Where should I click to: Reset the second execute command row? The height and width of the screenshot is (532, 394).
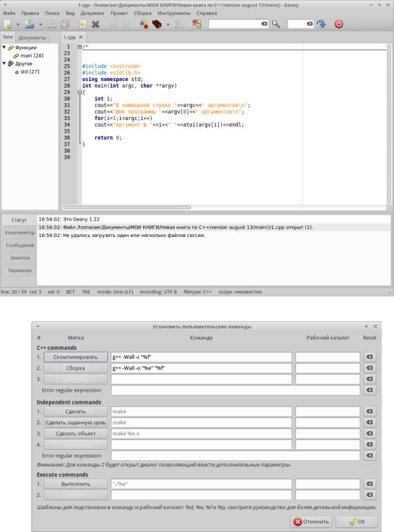(x=370, y=495)
